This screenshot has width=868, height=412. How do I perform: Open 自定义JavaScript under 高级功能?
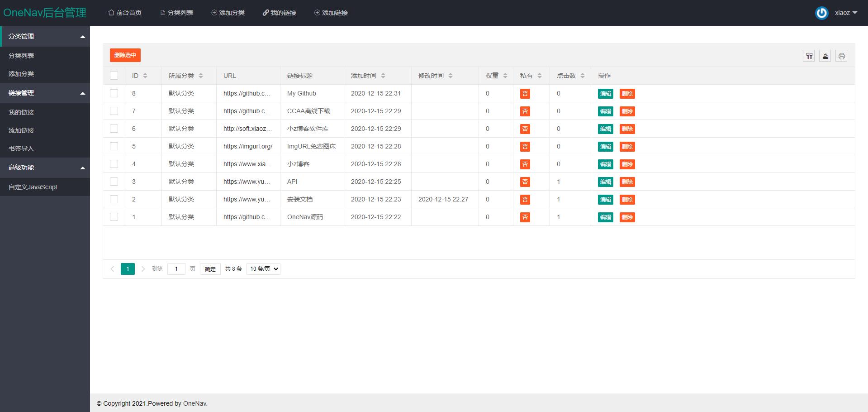pos(33,187)
